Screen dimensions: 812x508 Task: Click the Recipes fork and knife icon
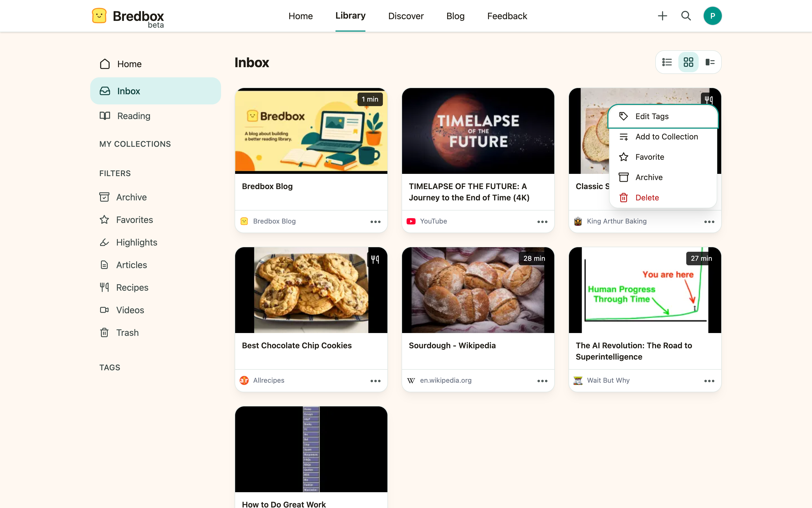point(104,287)
